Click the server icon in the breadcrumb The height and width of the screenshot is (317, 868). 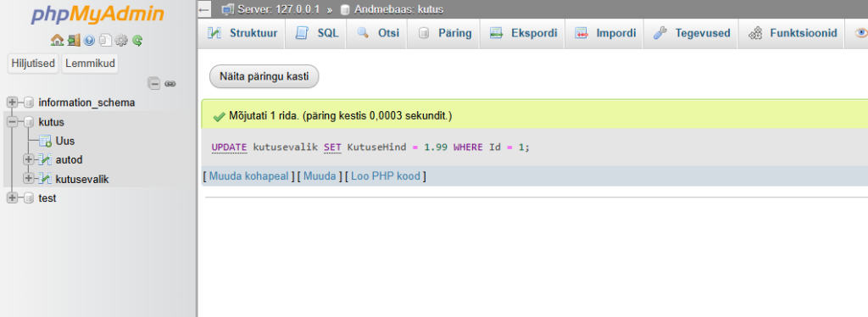tap(227, 9)
